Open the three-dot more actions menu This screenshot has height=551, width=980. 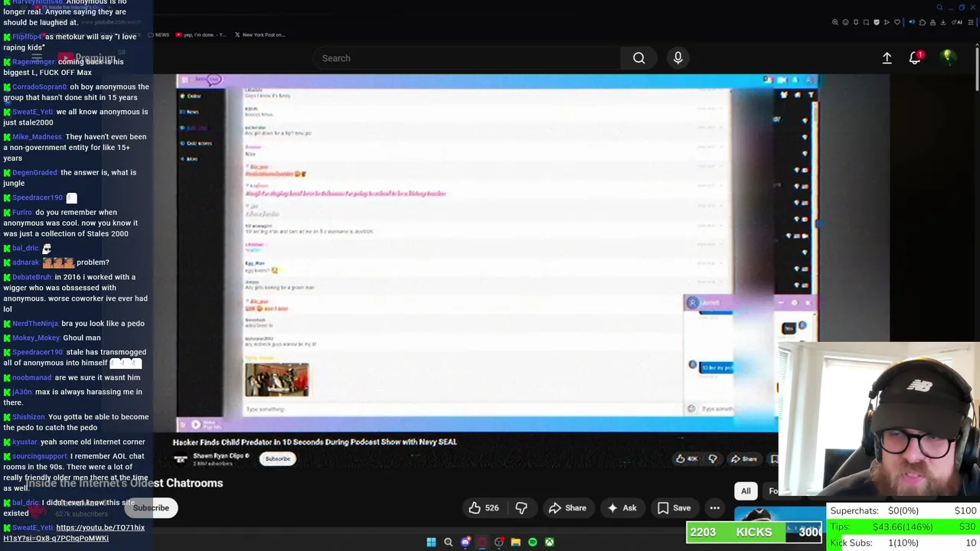[x=714, y=508]
